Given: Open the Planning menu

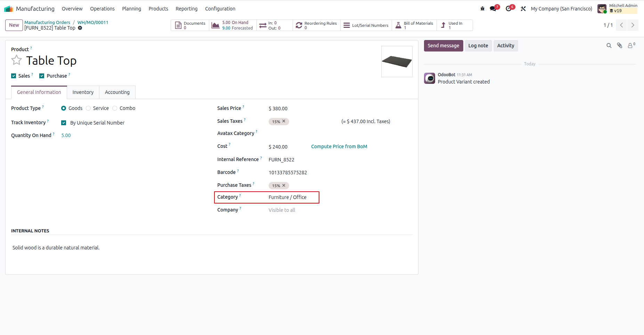Looking at the screenshot, I should pyautogui.click(x=131, y=9).
